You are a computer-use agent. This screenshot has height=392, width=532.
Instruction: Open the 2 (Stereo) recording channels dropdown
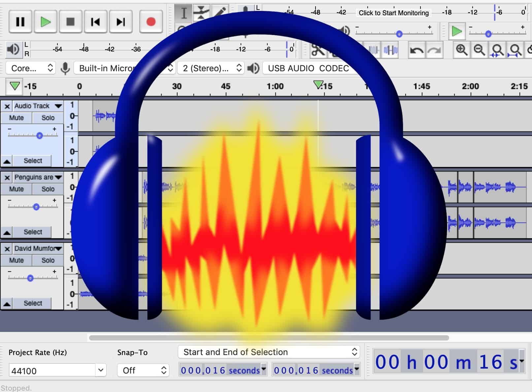click(211, 68)
